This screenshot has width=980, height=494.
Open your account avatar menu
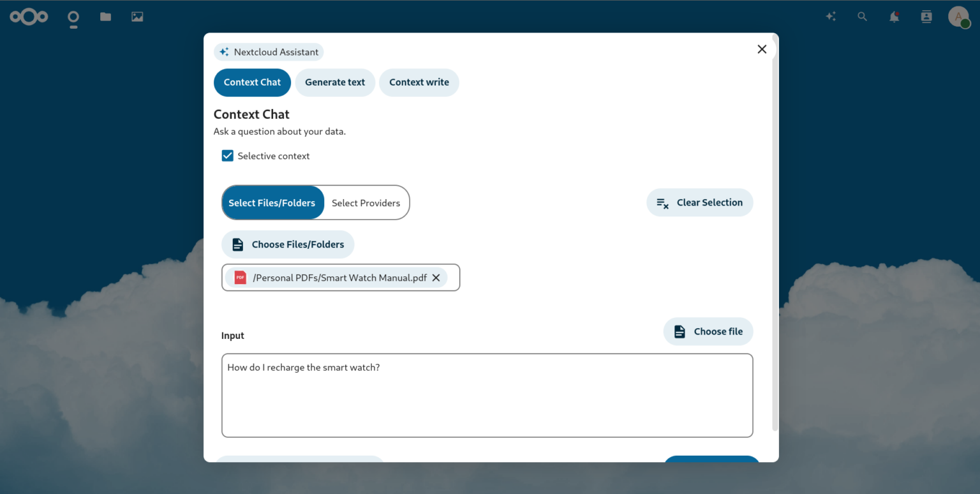(959, 17)
